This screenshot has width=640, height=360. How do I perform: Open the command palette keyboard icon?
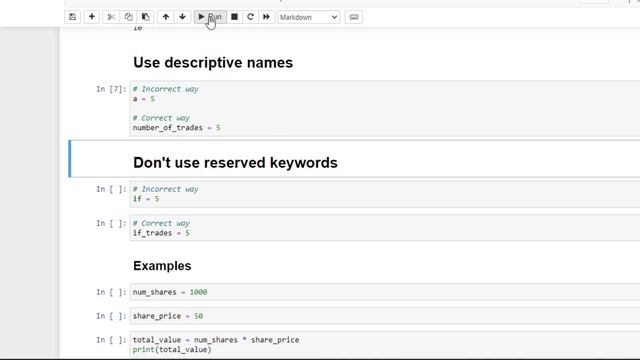(x=353, y=17)
